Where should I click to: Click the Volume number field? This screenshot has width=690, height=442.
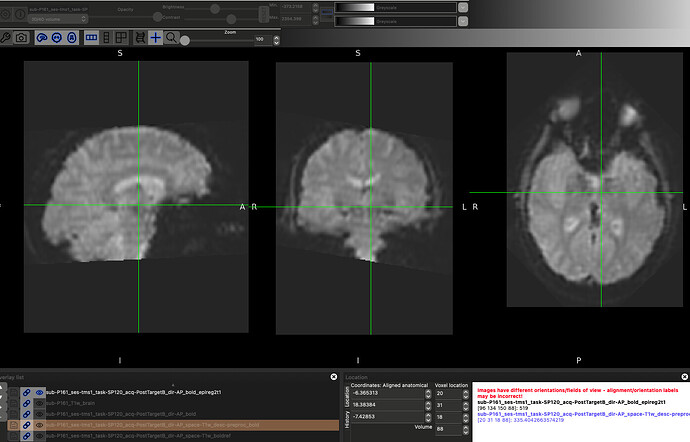pos(445,428)
